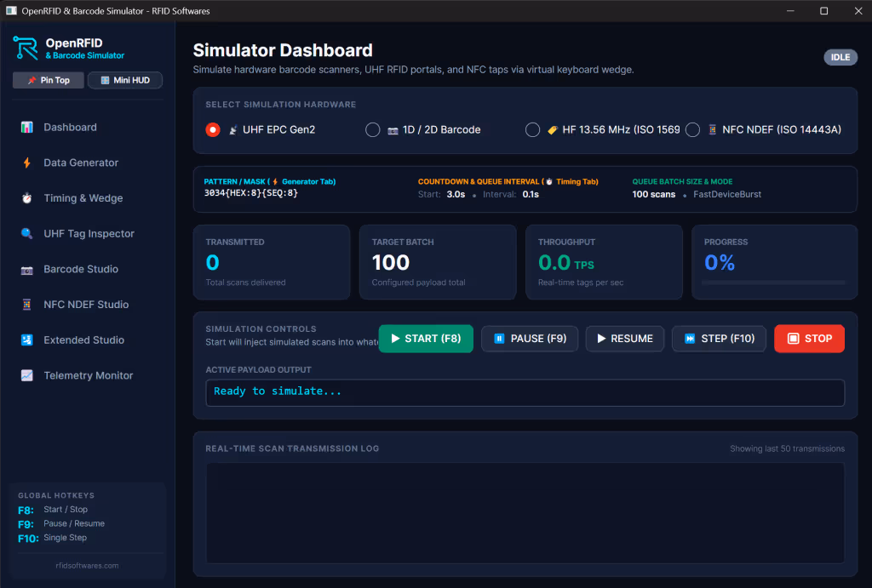The width and height of the screenshot is (872, 588).
Task: Click the pattern text 3034{HEX:8}{SEQ:8}
Action: pyautogui.click(x=251, y=193)
